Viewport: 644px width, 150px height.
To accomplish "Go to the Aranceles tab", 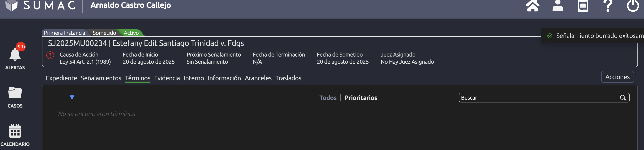I will coord(258,78).
